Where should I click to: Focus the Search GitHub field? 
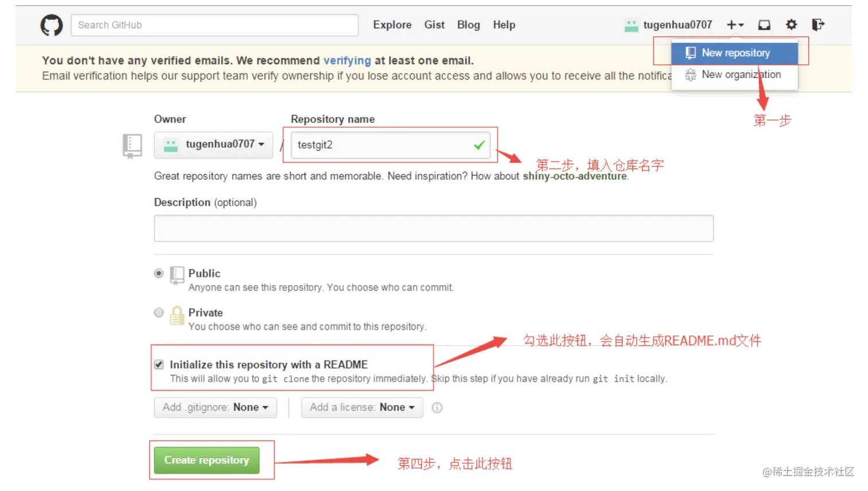(x=215, y=25)
